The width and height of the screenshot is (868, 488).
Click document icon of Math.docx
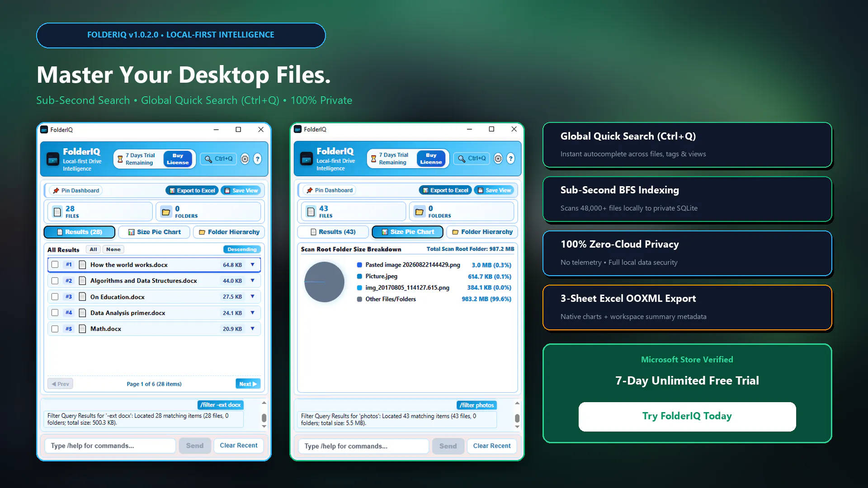tap(82, 329)
